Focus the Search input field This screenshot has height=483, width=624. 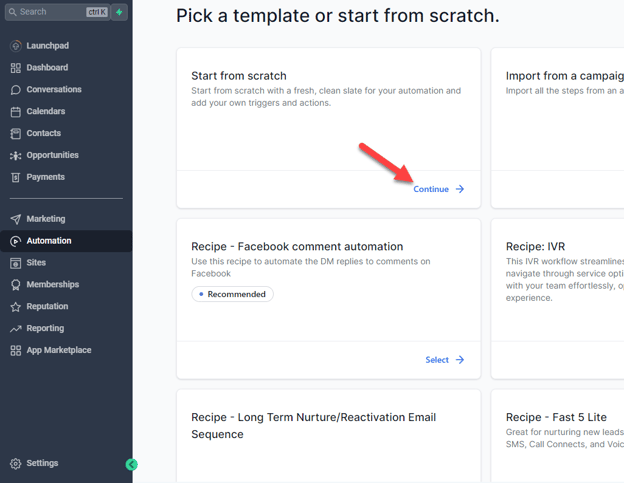pos(57,12)
